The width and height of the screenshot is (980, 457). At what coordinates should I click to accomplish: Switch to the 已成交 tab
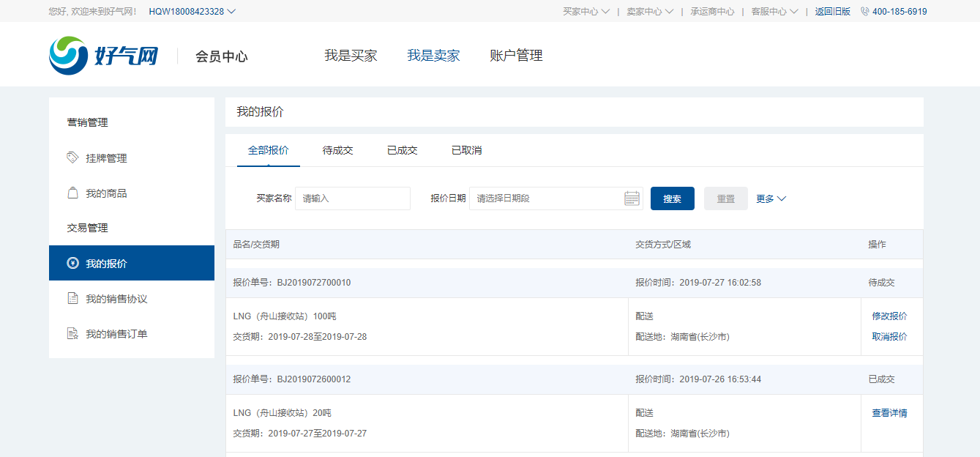(x=403, y=150)
